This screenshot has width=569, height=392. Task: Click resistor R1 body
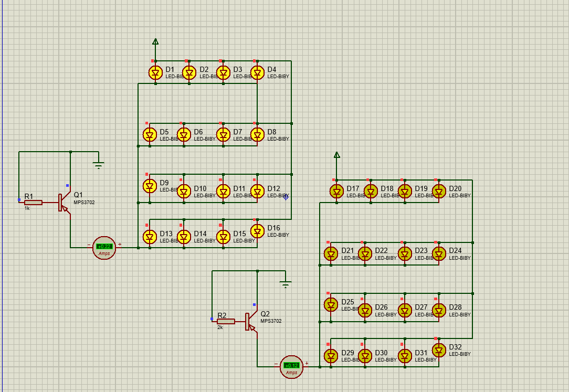[33, 203]
